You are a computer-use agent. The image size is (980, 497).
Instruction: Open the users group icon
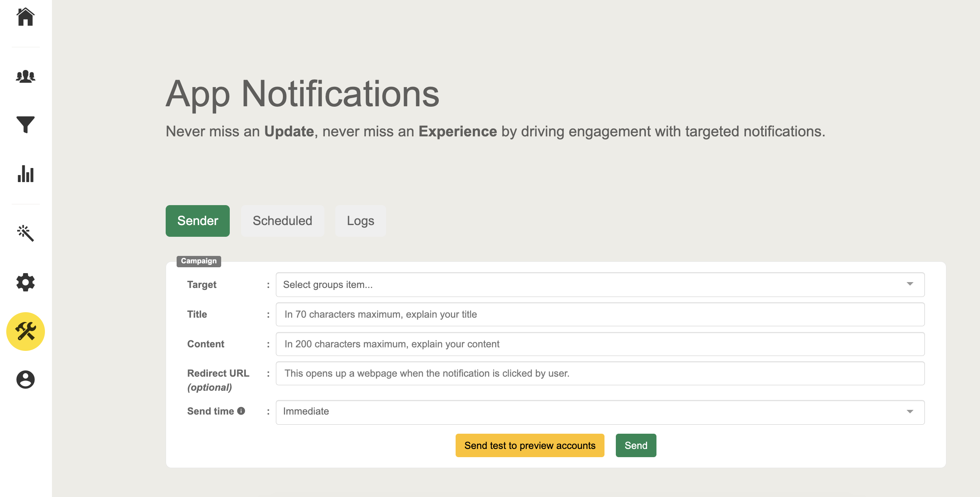[25, 76]
